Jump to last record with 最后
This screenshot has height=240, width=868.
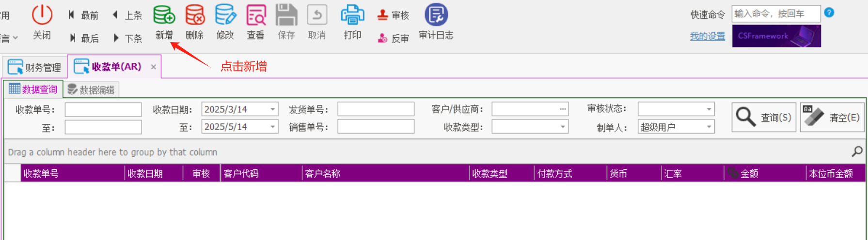pos(84,38)
